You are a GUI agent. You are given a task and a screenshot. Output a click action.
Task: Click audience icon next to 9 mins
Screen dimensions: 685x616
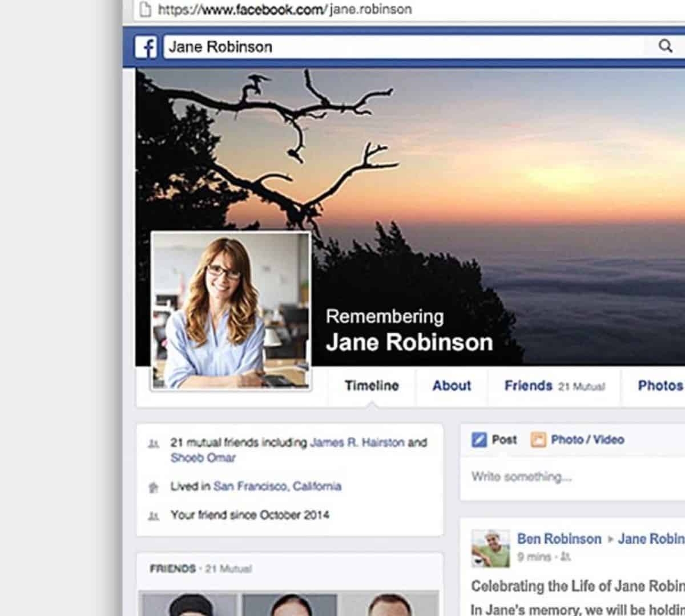(566, 557)
